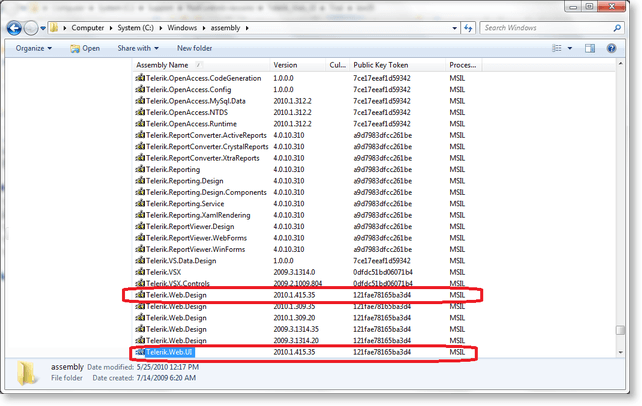The width and height of the screenshot is (642, 406).
Task: Select the Computer breadcrumb segment
Action: point(88,28)
